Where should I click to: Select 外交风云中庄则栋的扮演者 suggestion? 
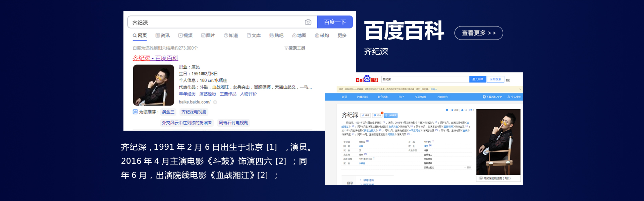[x=187, y=123]
